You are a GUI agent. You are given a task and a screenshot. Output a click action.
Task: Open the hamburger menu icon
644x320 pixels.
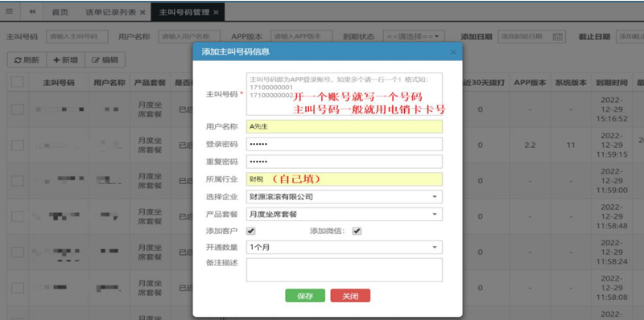click(x=9, y=11)
